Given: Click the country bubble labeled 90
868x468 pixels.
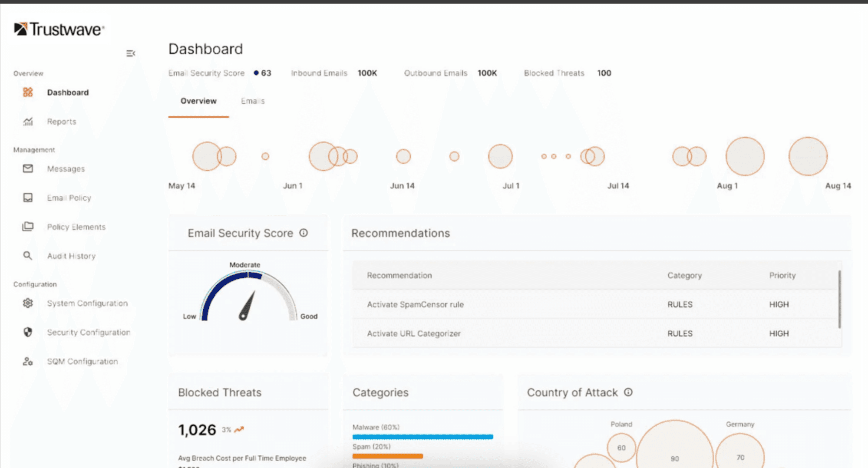Looking at the screenshot, I should (675, 445).
